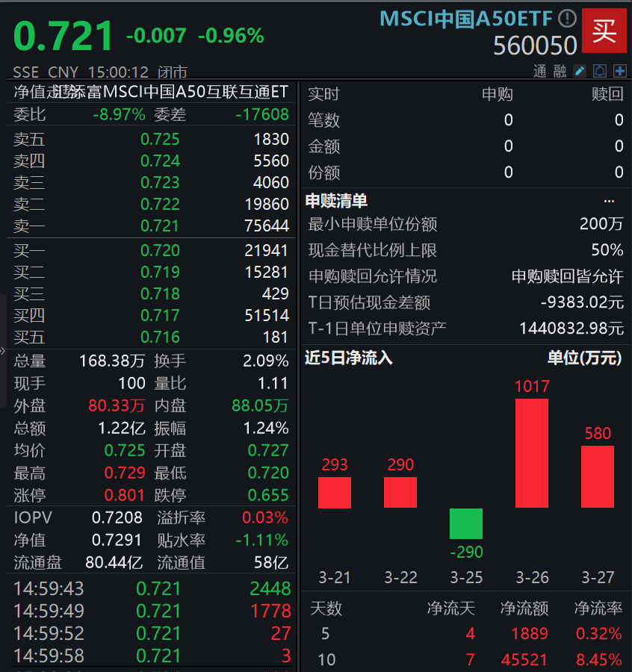Image resolution: width=632 pixels, height=672 pixels.
Task: Click the IOPV value 0.7208
Action: pyautogui.click(x=117, y=517)
